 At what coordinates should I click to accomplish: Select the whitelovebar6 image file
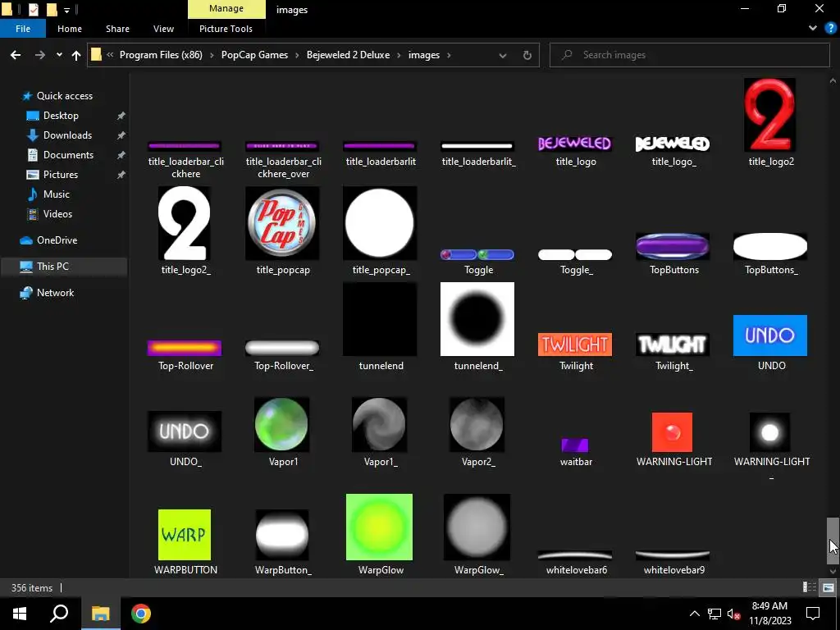tap(575, 555)
